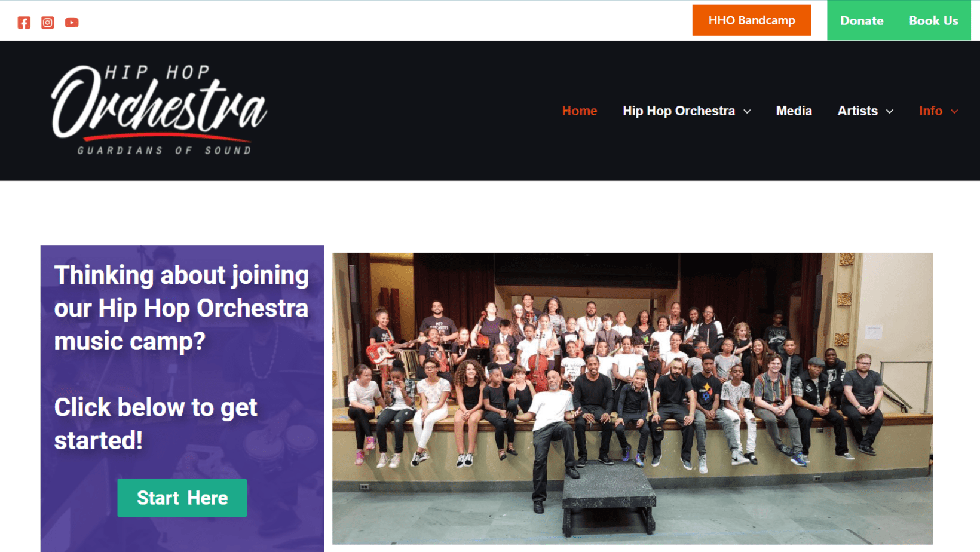The width and height of the screenshot is (980, 552).
Task: Select the Artists nav link
Action: tap(857, 111)
